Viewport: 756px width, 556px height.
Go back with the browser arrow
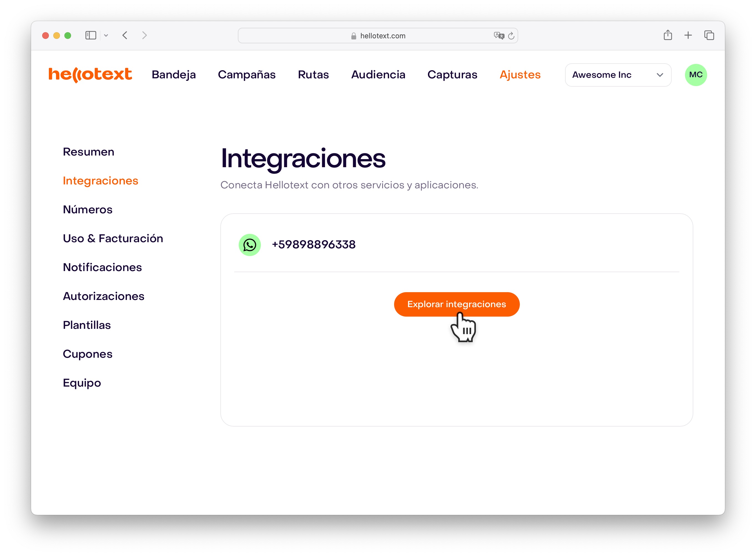(125, 35)
